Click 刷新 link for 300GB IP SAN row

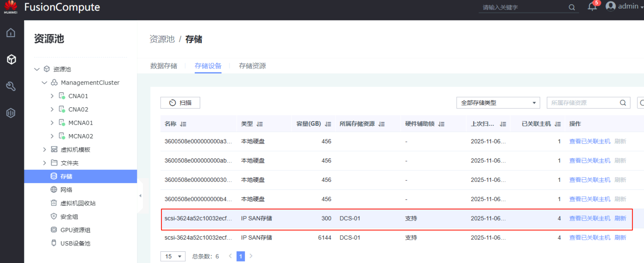(x=620, y=218)
